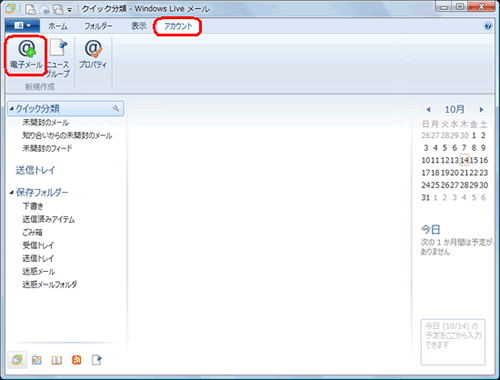This screenshot has width=500, height=380.
Task: Go to next month in calendar
Action: point(481,109)
